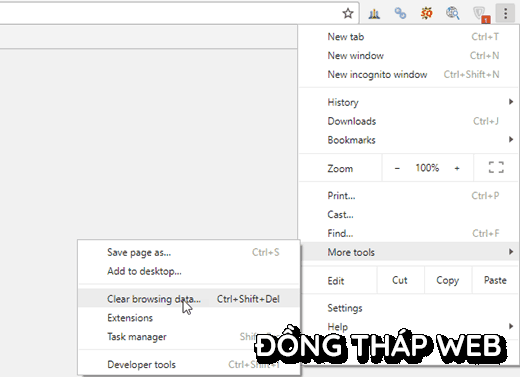Expand the Help submenu
Viewport: 520px width, 377px height.
point(409,327)
